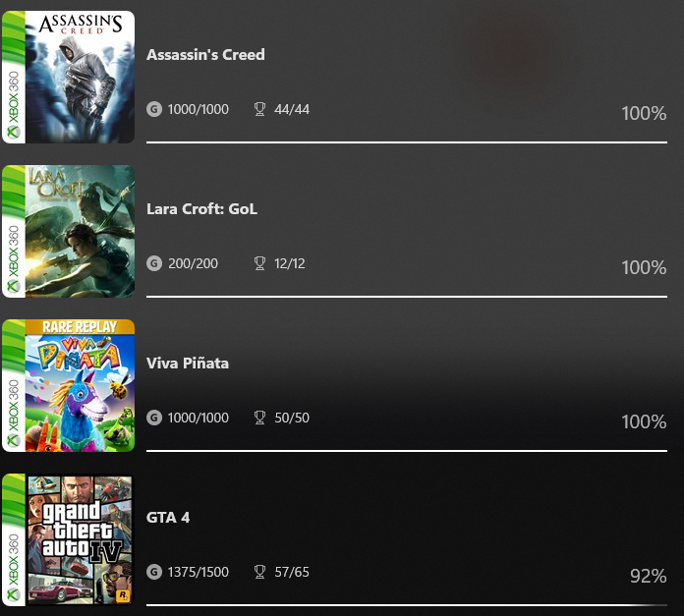Click the Gamerscore icon for Viva Piñata
This screenshot has height=616, width=684.
[x=154, y=418]
